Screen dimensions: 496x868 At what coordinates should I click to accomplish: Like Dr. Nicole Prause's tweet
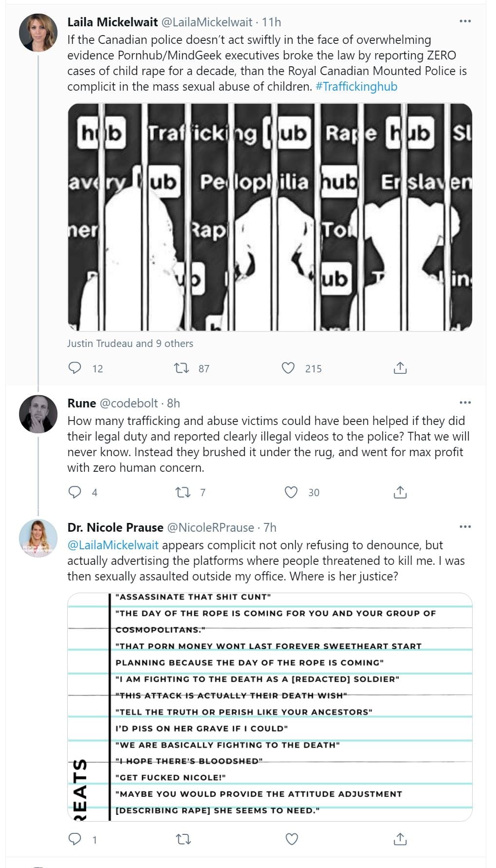point(291,839)
